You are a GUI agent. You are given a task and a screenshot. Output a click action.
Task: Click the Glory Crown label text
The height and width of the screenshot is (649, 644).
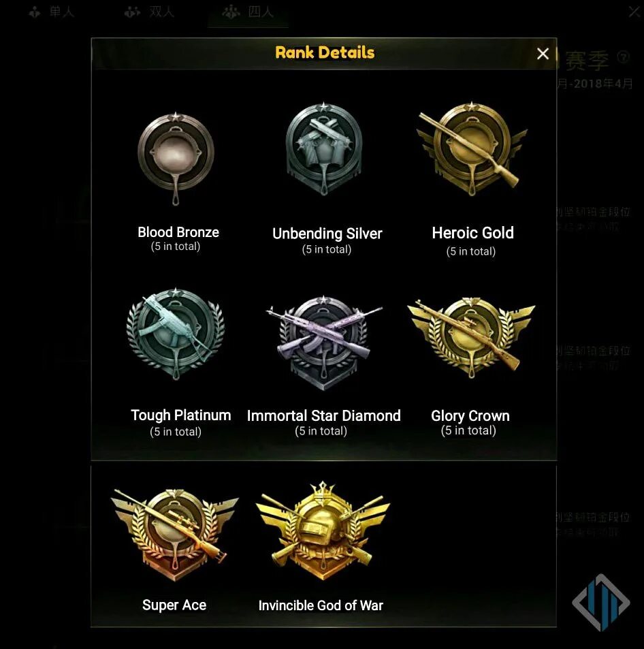tap(470, 416)
